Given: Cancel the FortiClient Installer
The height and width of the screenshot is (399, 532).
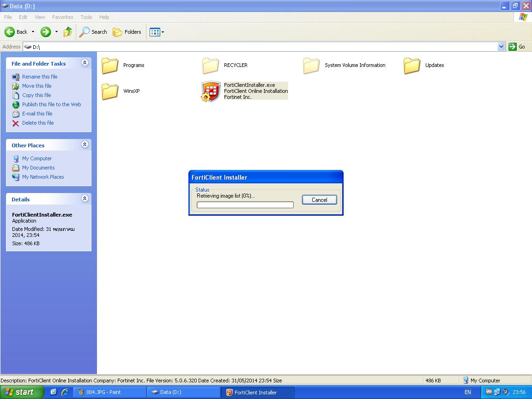Looking at the screenshot, I should point(319,200).
